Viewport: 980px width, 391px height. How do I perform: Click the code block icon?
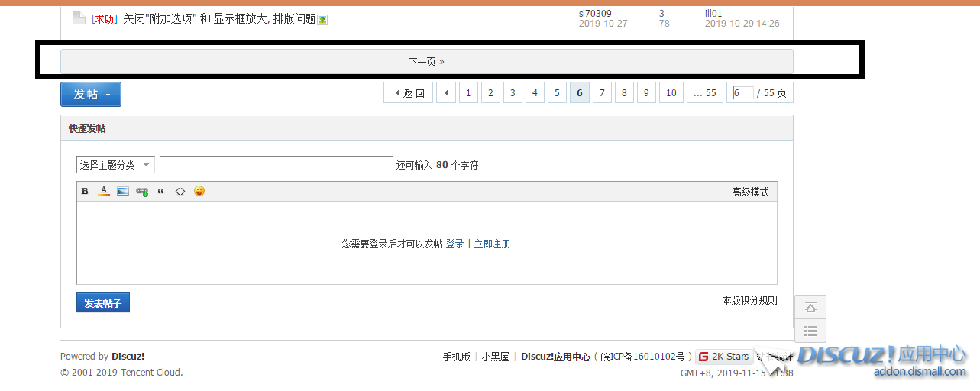[x=180, y=192]
